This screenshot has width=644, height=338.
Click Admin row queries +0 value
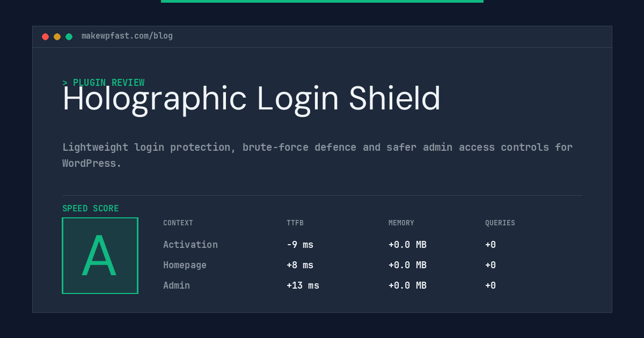coord(491,285)
